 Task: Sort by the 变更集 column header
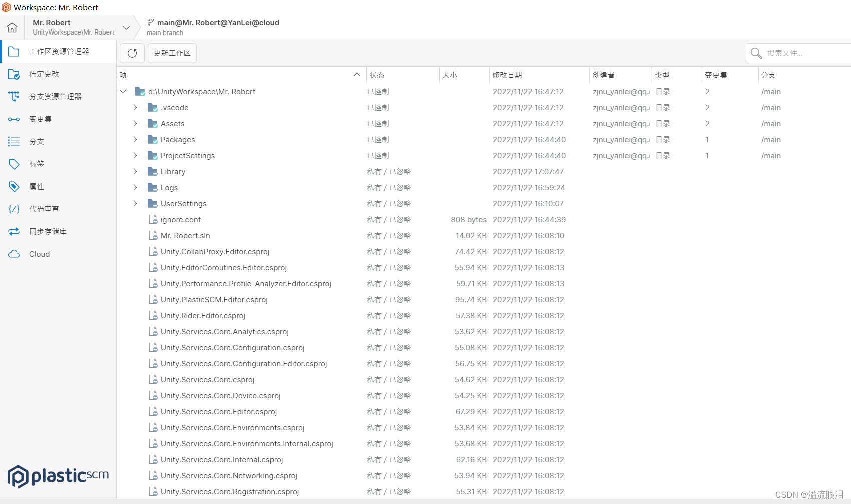[x=730, y=75]
